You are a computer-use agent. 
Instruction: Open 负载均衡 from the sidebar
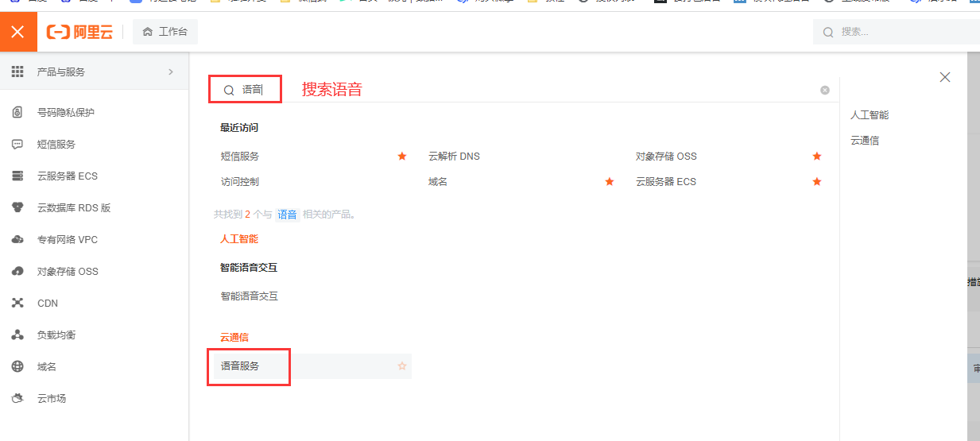coord(56,335)
